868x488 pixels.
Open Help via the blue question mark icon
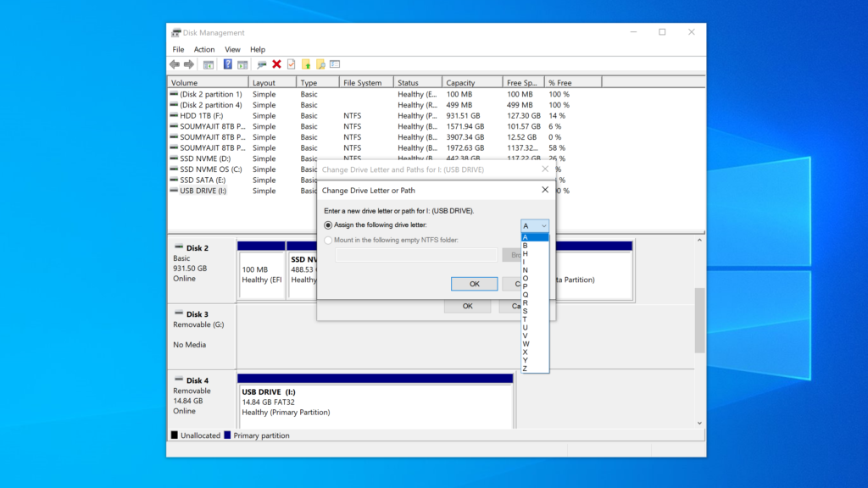[227, 64]
